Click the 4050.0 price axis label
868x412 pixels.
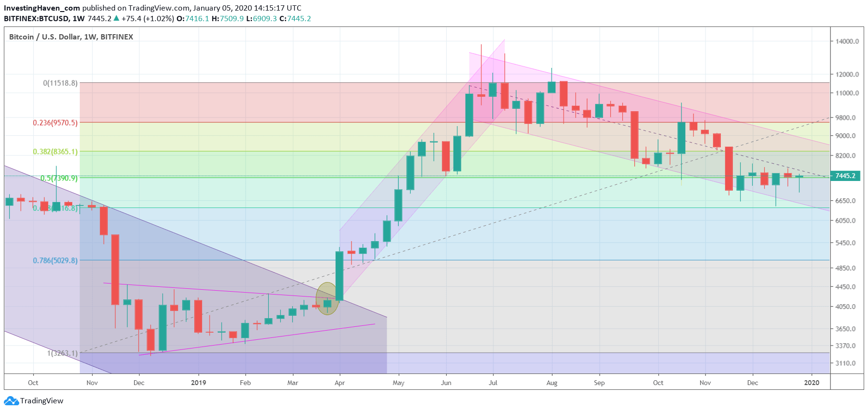[x=845, y=307]
